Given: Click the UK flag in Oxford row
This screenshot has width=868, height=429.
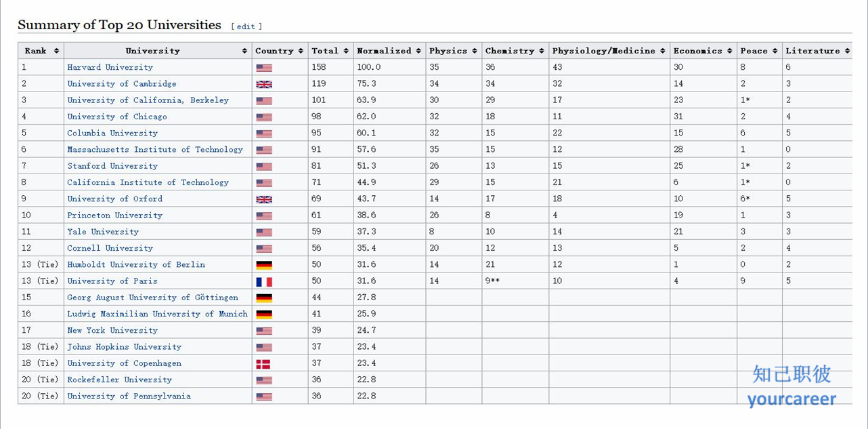Looking at the screenshot, I should (x=264, y=199).
